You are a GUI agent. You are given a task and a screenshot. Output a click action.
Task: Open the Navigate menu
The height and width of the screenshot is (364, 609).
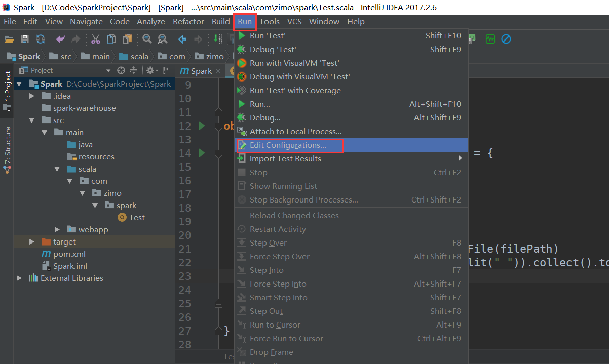(86, 21)
